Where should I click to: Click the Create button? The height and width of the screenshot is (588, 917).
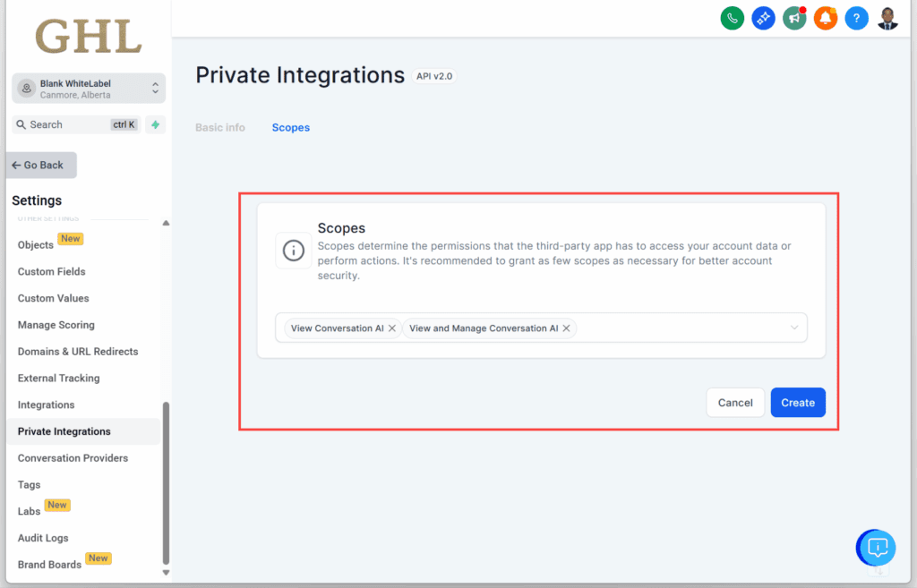click(797, 402)
